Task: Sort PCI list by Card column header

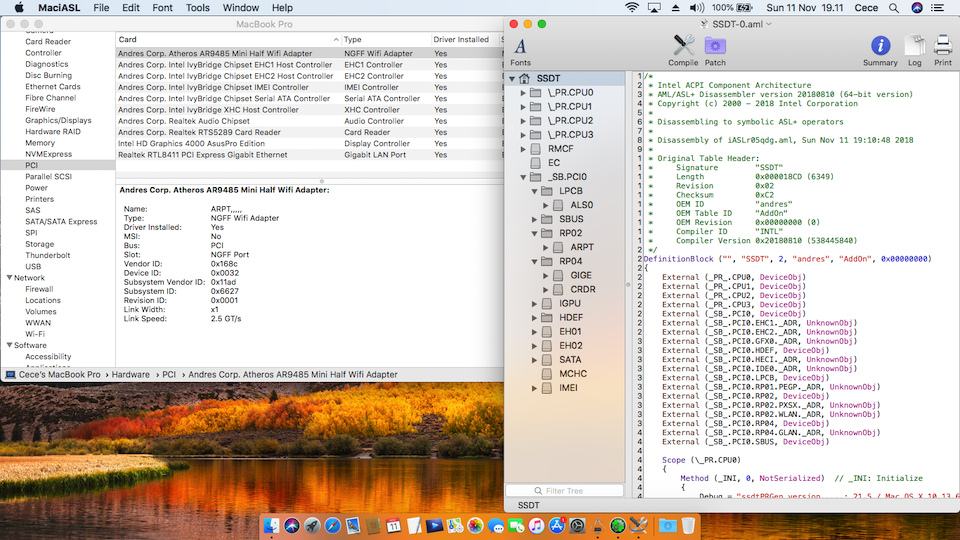Action: coord(228,39)
